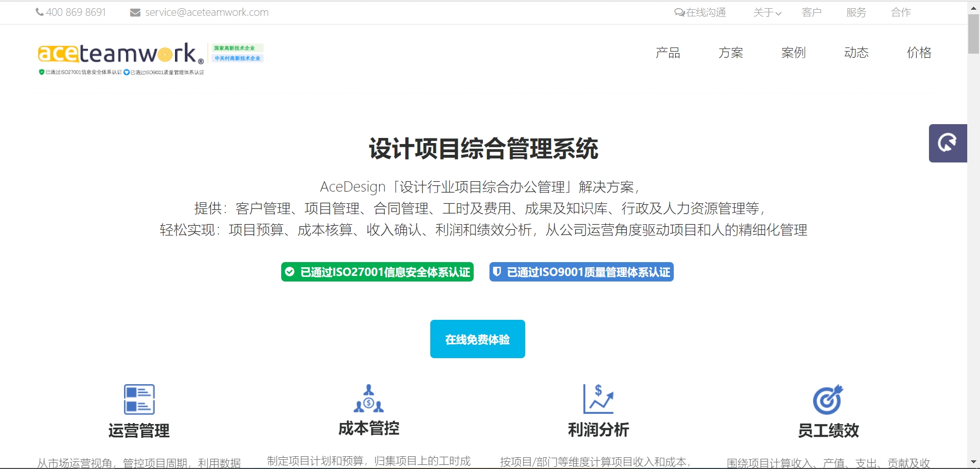Click the 利润分析 heading
Viewport: 980px width, 469px height.
(x=598, y=430)
